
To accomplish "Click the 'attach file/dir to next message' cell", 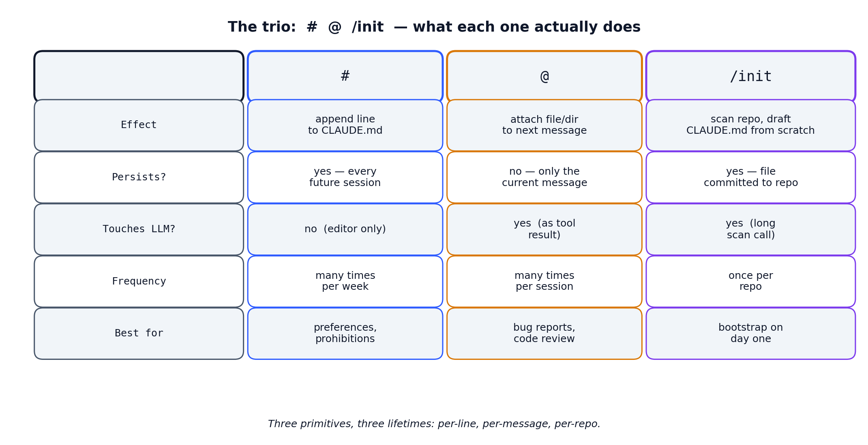I will coord(544,125).
